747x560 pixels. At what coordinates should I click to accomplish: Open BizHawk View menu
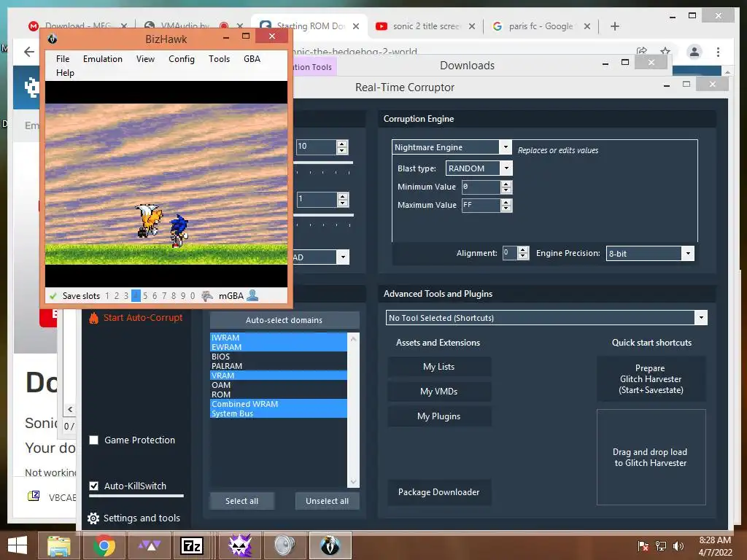coord(145,58)
